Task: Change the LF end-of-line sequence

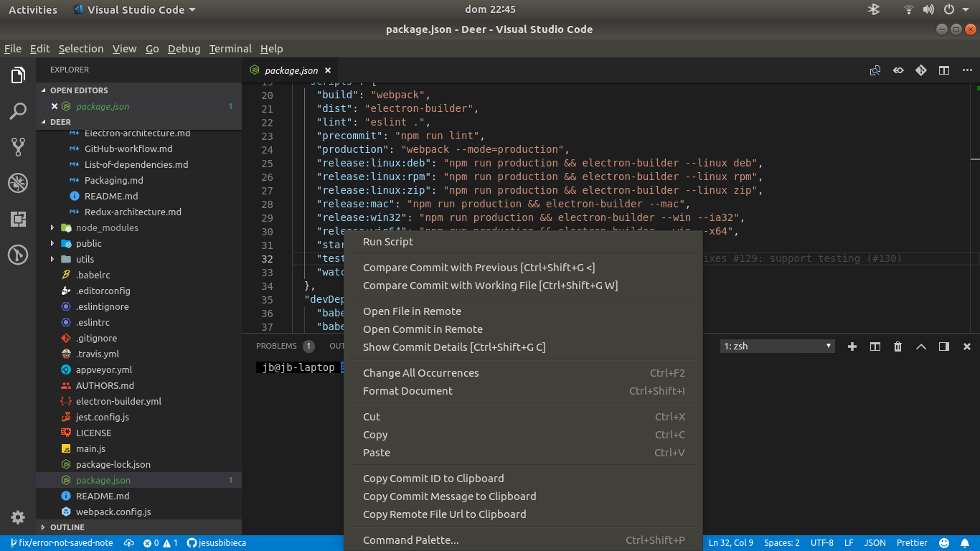Action: [x=849, y=543]
